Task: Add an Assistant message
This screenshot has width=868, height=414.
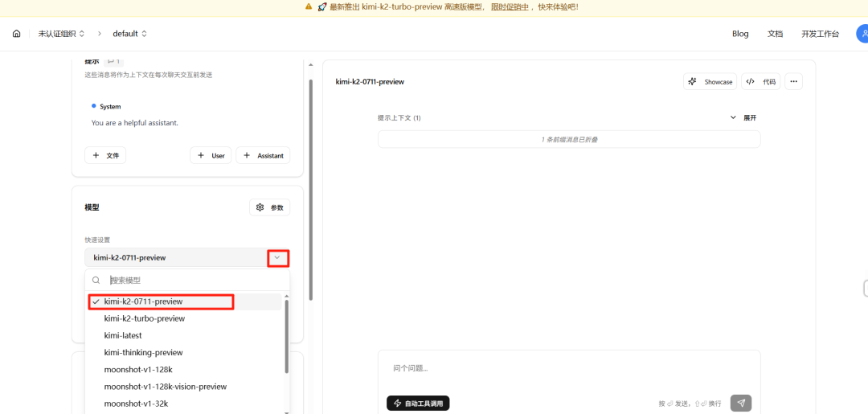Action: [x=263, y=155]
